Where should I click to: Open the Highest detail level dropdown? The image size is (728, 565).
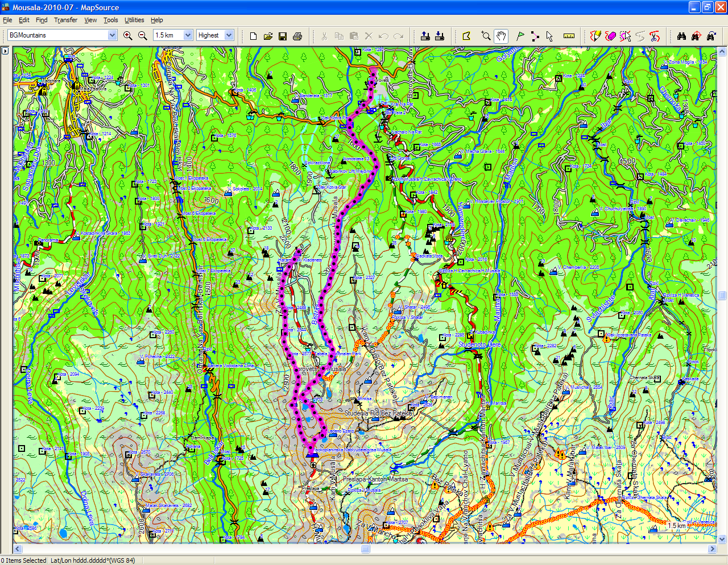[229, 35]
